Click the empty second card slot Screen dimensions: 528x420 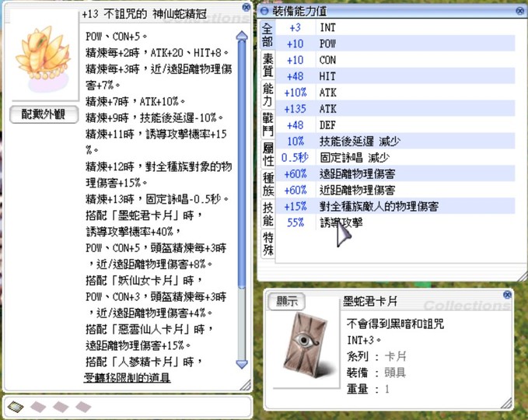[37, 406]
